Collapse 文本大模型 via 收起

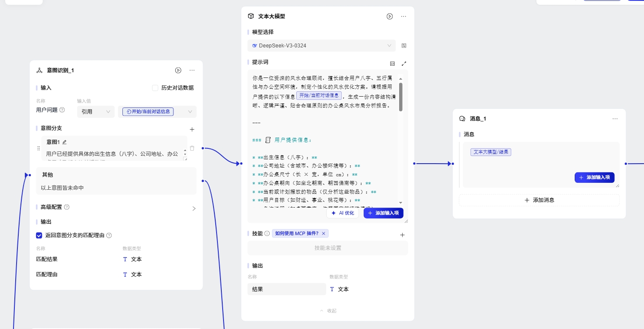(x=327, y=310)
